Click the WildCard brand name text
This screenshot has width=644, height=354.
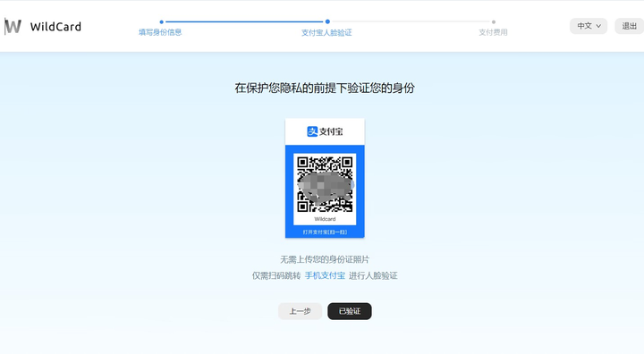click(55, 27)
